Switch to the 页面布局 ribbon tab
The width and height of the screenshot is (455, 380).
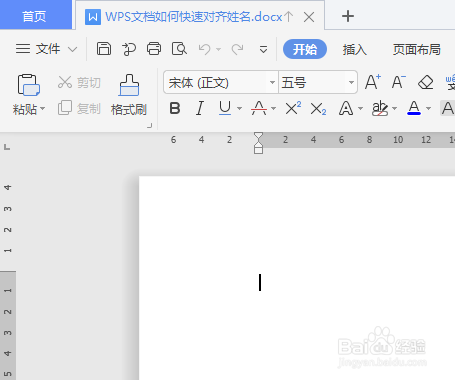[x=417, y=49]
